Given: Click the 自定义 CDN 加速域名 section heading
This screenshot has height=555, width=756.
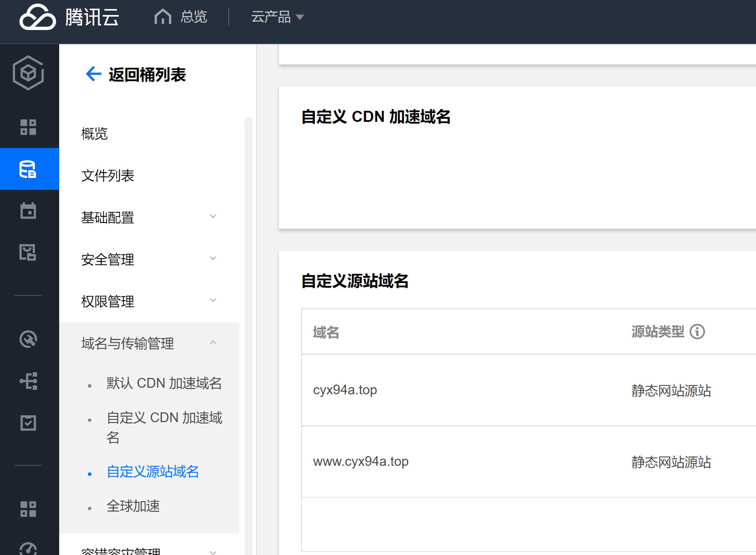Looking at the screenshot, I should (x=376, y=117).
